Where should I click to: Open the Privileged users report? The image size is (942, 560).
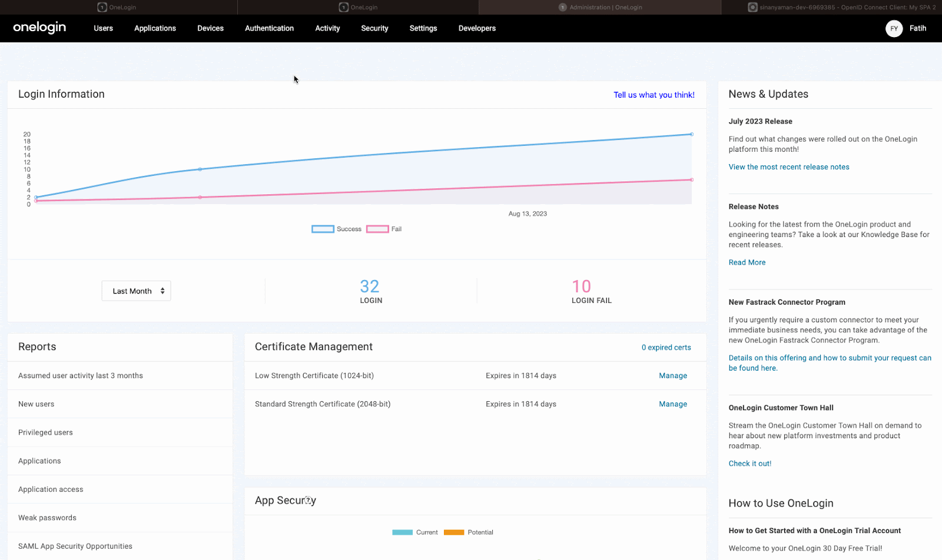pos(45,432)
